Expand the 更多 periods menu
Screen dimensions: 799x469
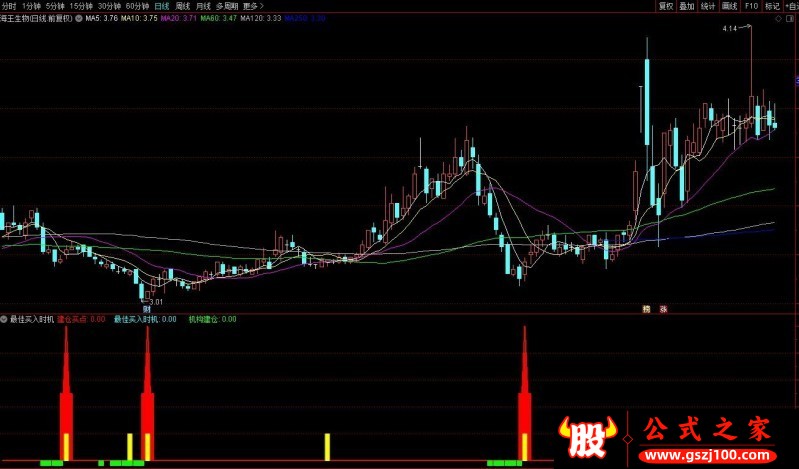[x=253, y=6]
